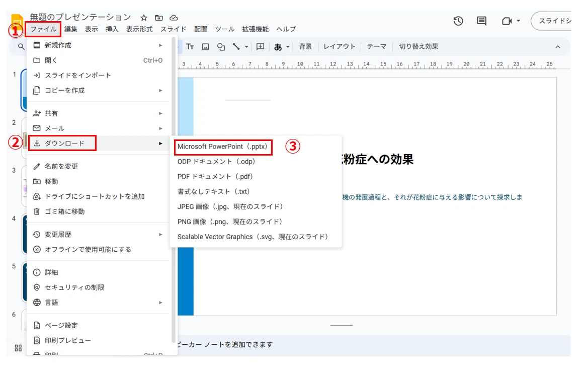Choose セキュリティの制限

(99, 287)
